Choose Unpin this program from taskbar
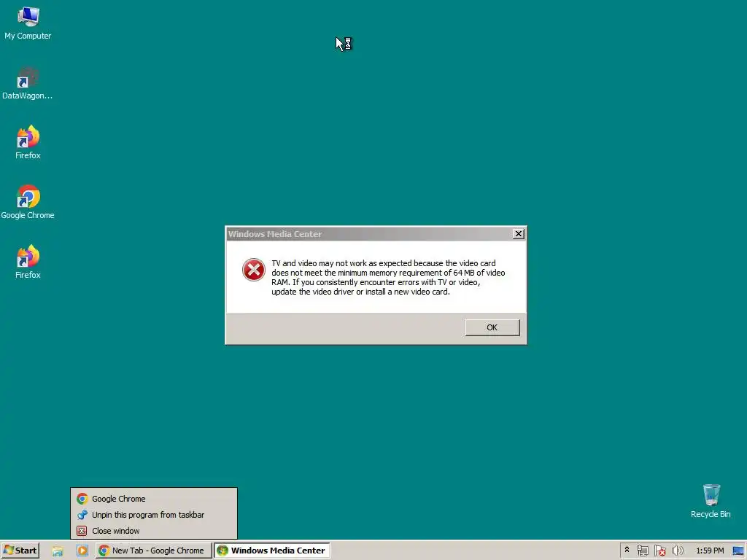 pos(154,515)
